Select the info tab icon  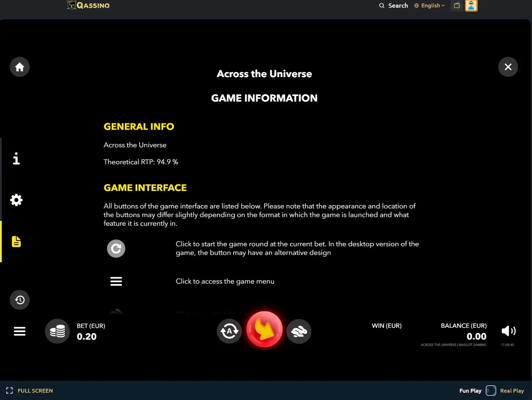point(16,158)
